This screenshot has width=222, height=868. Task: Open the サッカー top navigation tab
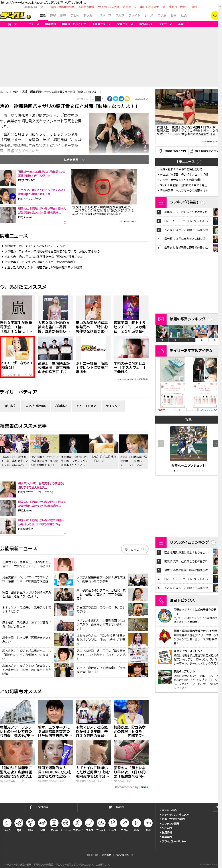coord(89,16)
